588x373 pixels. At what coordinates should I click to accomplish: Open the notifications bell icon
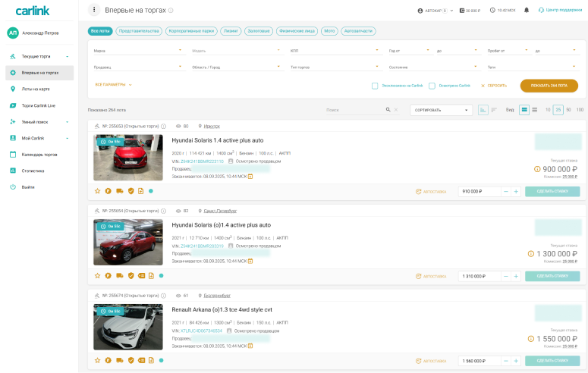point(527,10)
